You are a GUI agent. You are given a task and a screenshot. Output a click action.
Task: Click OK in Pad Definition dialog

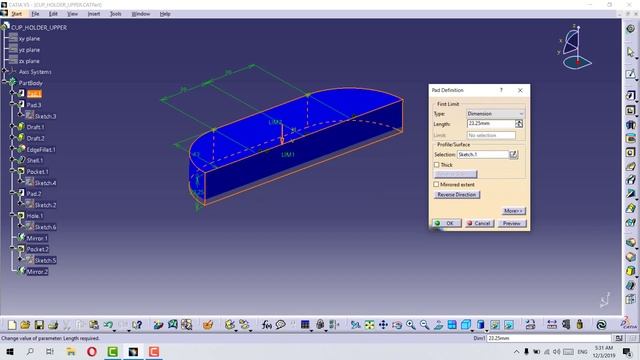tap(447, 223)
